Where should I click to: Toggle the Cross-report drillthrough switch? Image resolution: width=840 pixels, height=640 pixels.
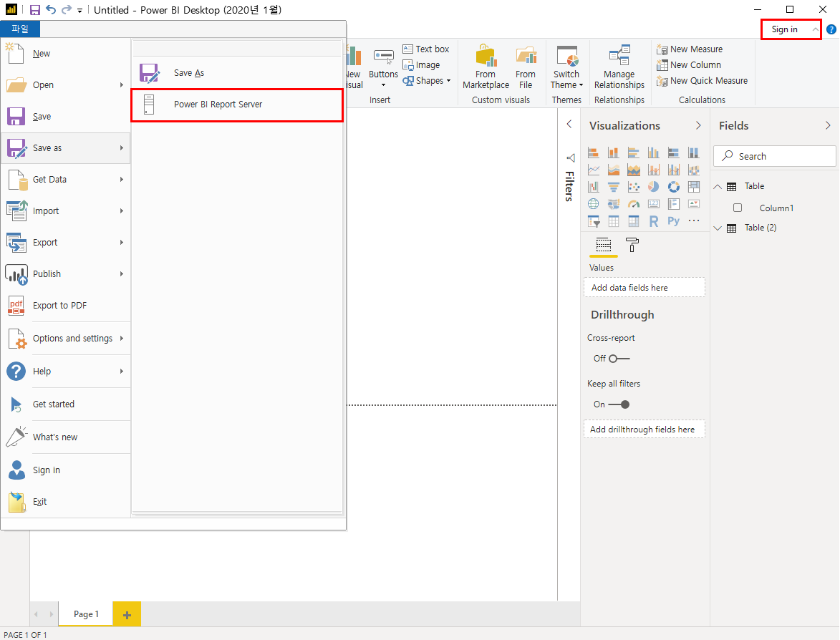coord(619,358)
